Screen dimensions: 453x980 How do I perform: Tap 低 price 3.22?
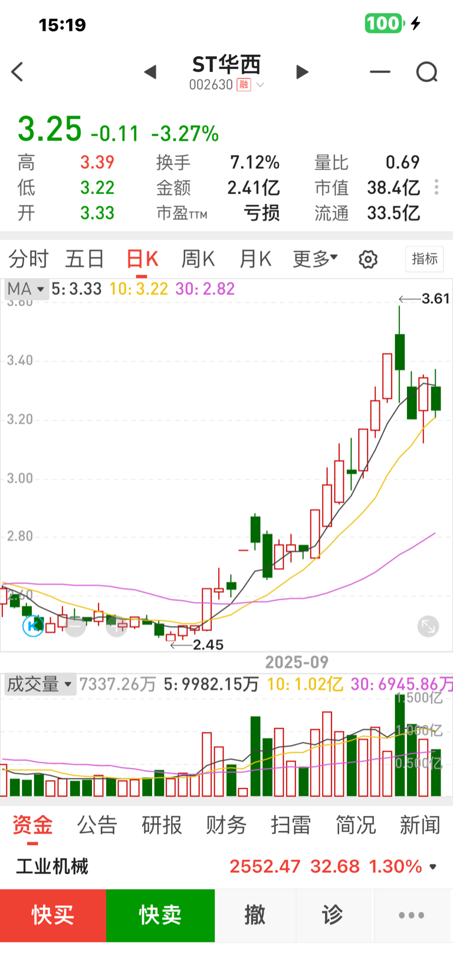point(97,187)
